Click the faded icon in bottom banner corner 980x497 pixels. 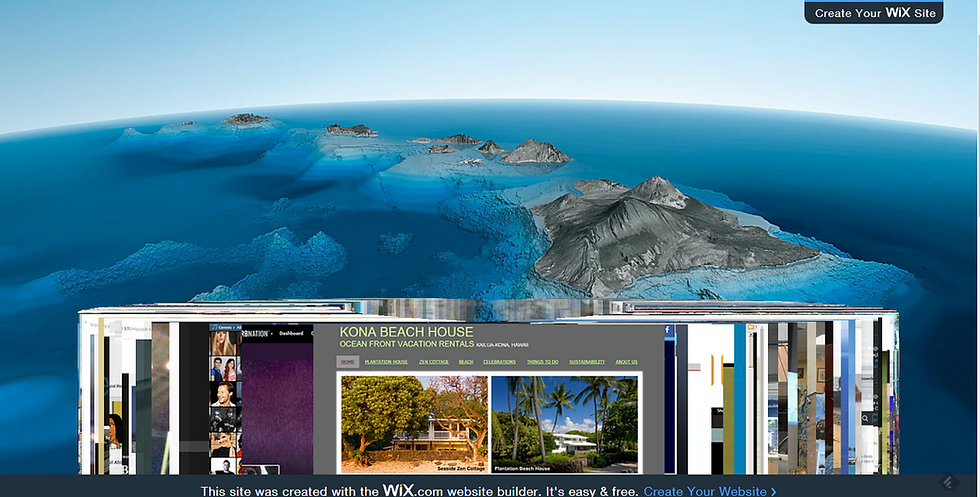click(948, 482)
